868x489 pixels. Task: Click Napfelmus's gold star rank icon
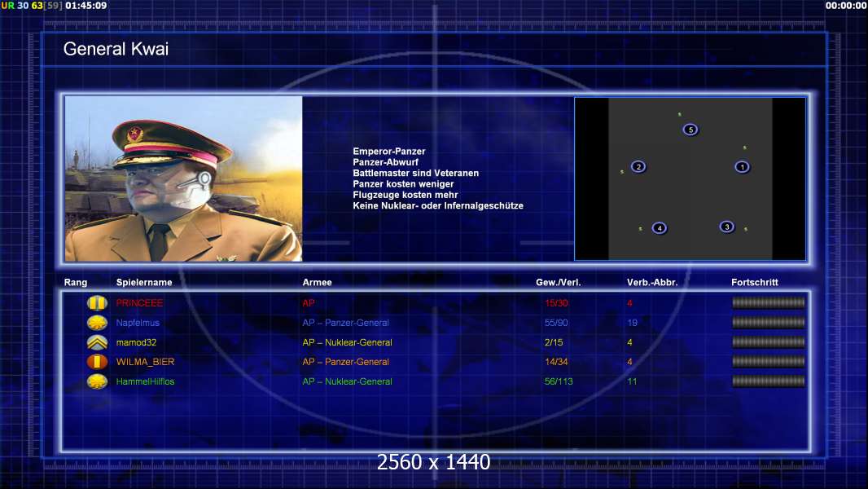pos(97,322)
